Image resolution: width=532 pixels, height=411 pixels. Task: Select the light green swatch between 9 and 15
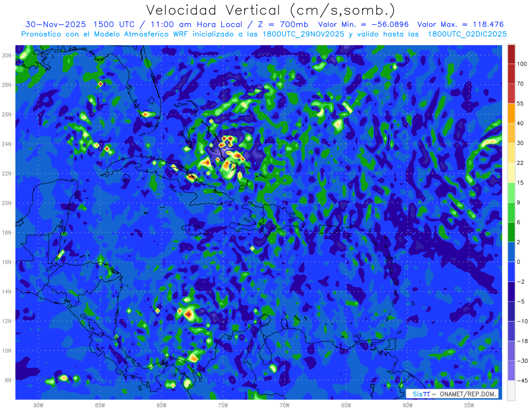tap(511, 193)
